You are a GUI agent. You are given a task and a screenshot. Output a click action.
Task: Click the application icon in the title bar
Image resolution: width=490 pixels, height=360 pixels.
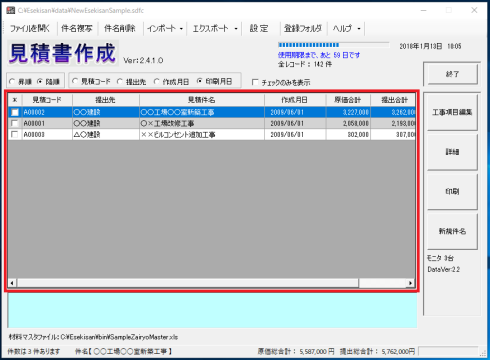11,10
